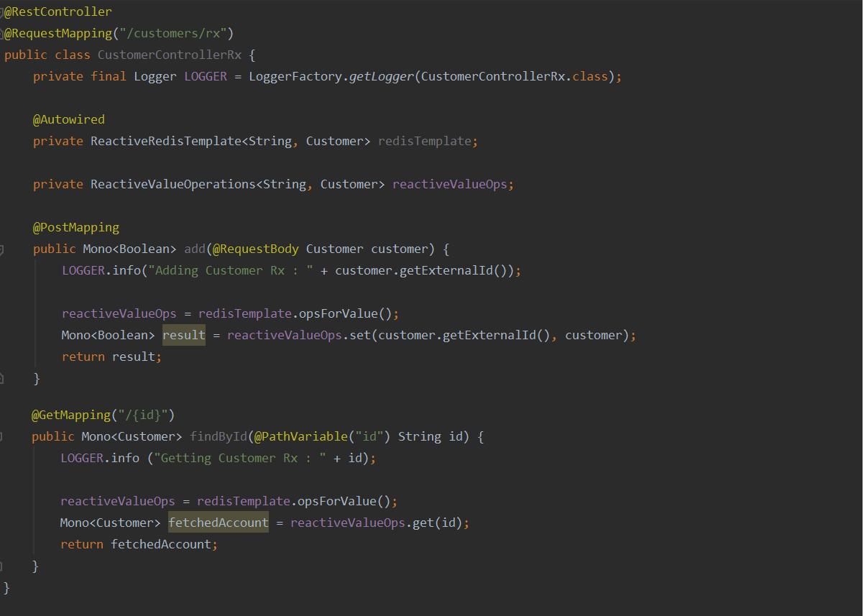864x616 pixels.
Task: Click the greyed redisTemplate field declaration
Action: tap(425, 141)
